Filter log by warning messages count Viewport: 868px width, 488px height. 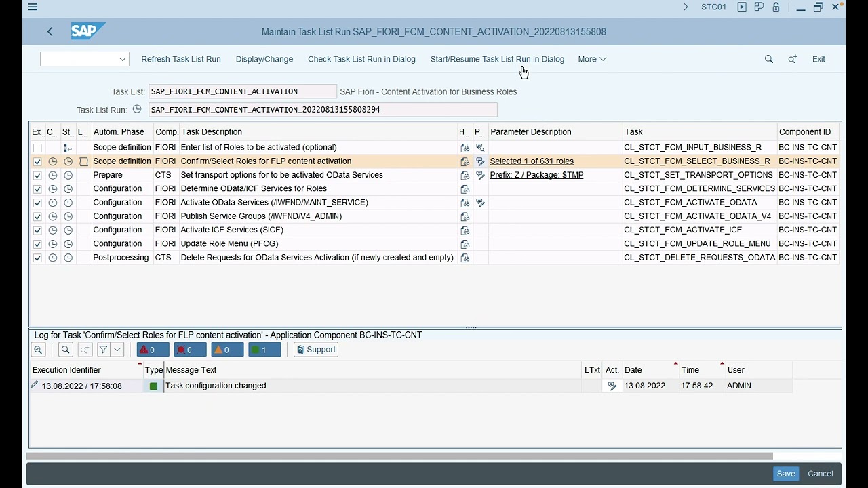pos(227,350)
